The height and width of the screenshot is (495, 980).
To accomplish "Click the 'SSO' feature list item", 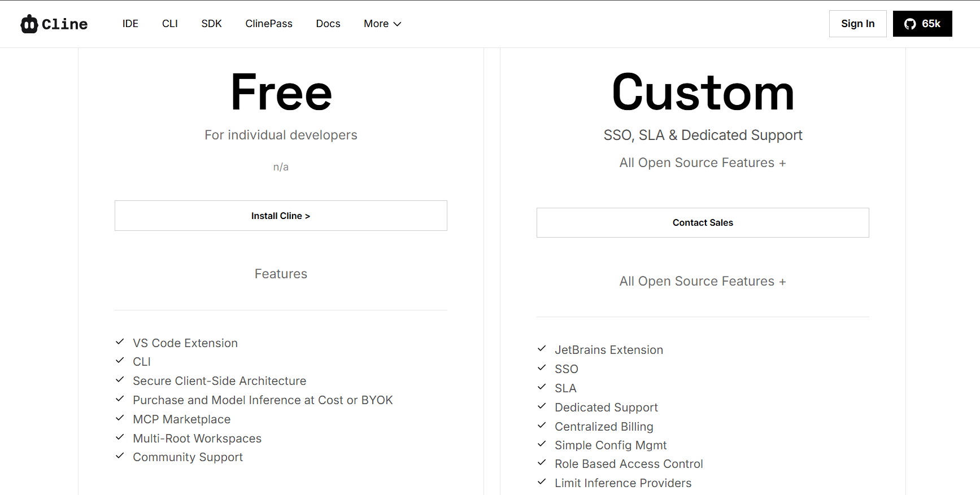I will coord(567,369).
